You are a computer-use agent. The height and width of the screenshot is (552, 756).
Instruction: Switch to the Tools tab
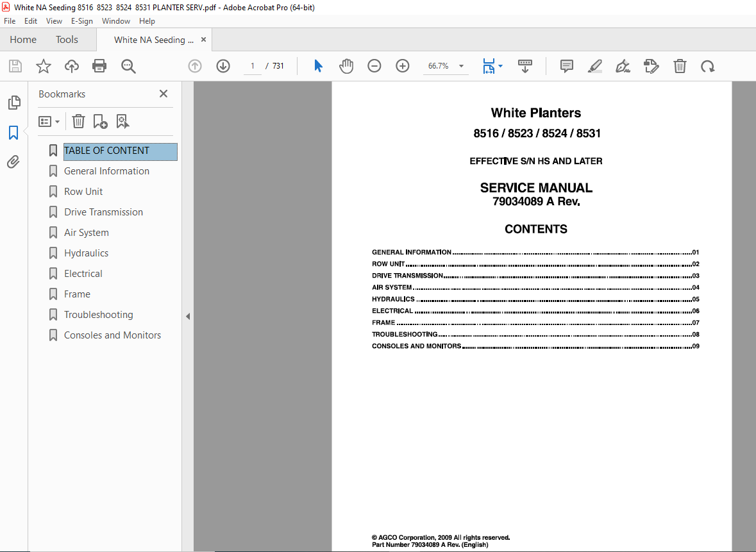(67, 40)
